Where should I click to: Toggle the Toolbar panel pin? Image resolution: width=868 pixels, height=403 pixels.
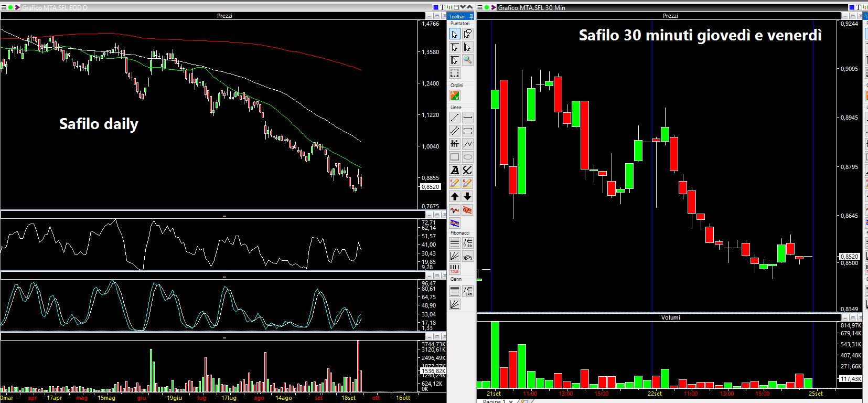point(471,16)
